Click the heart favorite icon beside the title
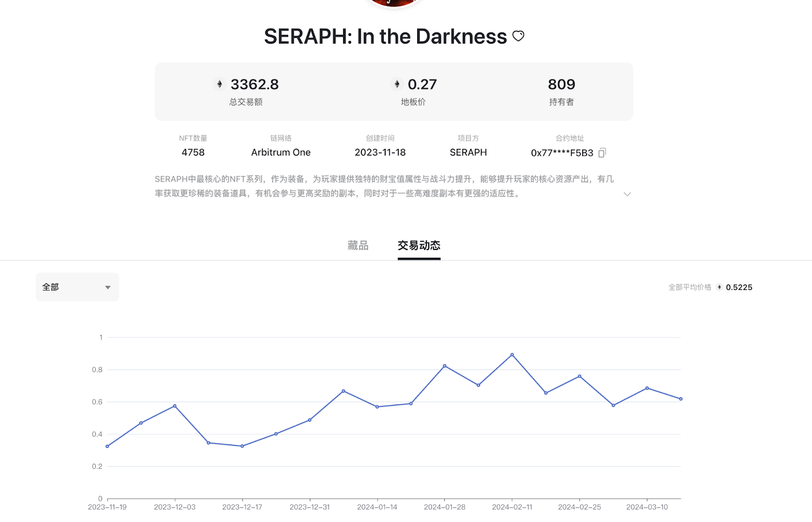Screen dimensions: 812x522 [518, 36]
